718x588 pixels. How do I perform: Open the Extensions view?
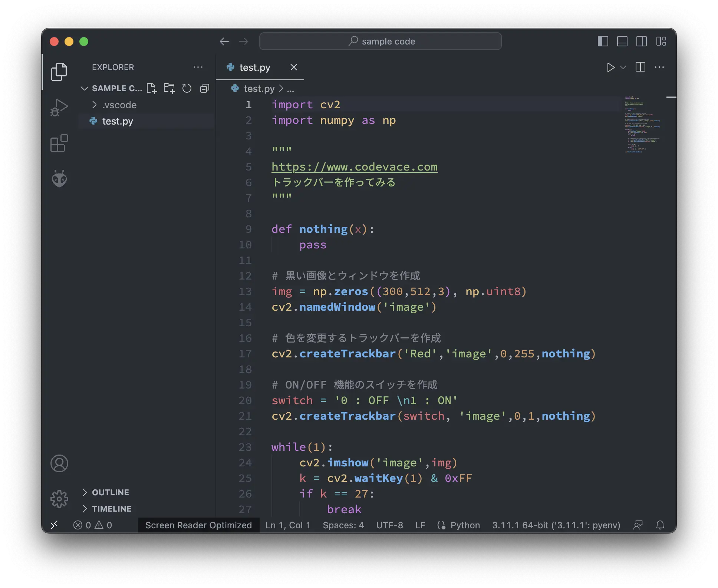coord(59,144)
